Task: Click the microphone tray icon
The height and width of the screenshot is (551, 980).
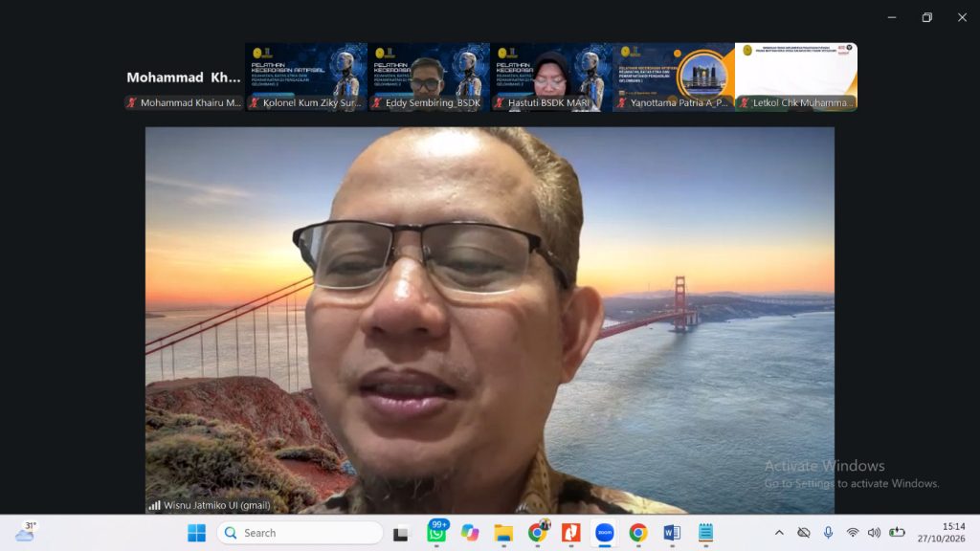Action: pos(828,533)
